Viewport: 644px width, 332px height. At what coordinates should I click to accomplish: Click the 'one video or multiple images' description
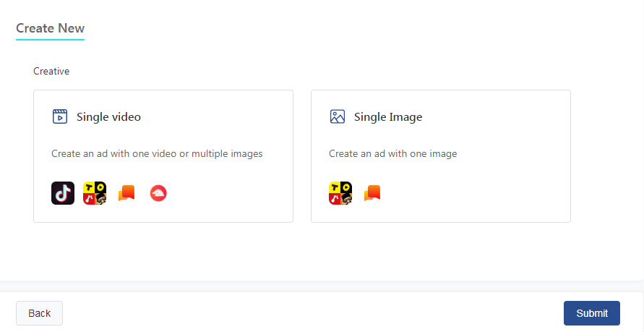point(207,153)
